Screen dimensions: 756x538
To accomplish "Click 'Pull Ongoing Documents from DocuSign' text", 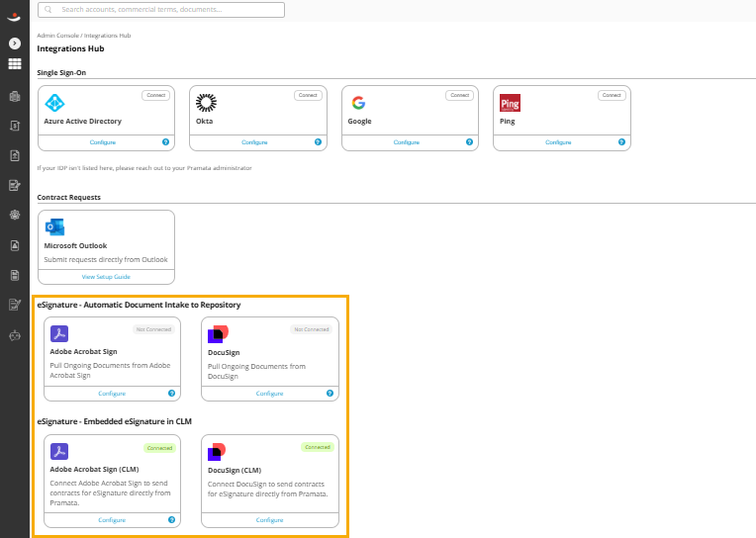I will point(256,371).
